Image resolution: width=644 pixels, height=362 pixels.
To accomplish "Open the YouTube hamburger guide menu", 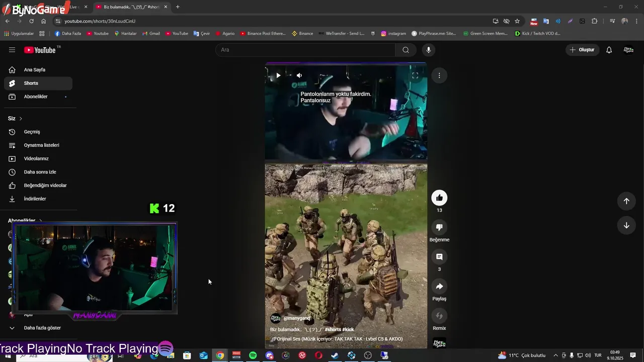I will [x=12, y=50].
